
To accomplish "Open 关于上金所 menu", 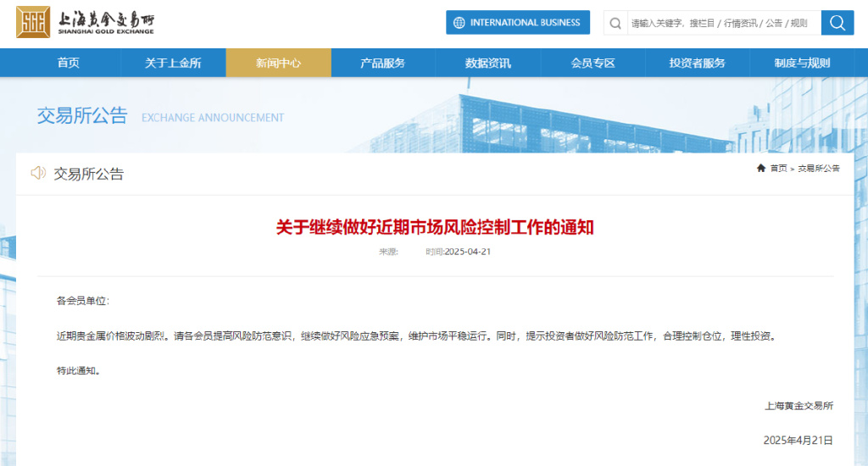I will (x=173, y=63).
